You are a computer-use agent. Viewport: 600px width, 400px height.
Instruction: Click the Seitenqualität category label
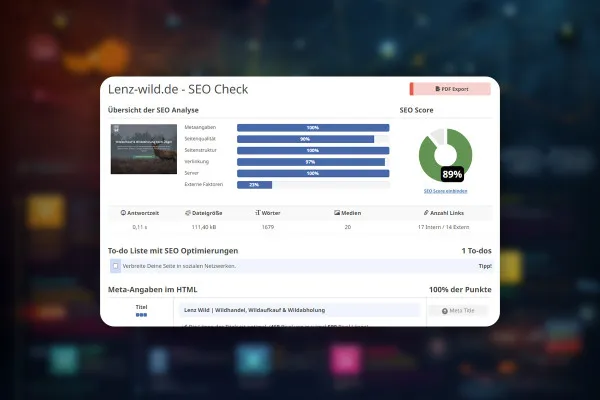pyautogui.click(x=200, y=139)
